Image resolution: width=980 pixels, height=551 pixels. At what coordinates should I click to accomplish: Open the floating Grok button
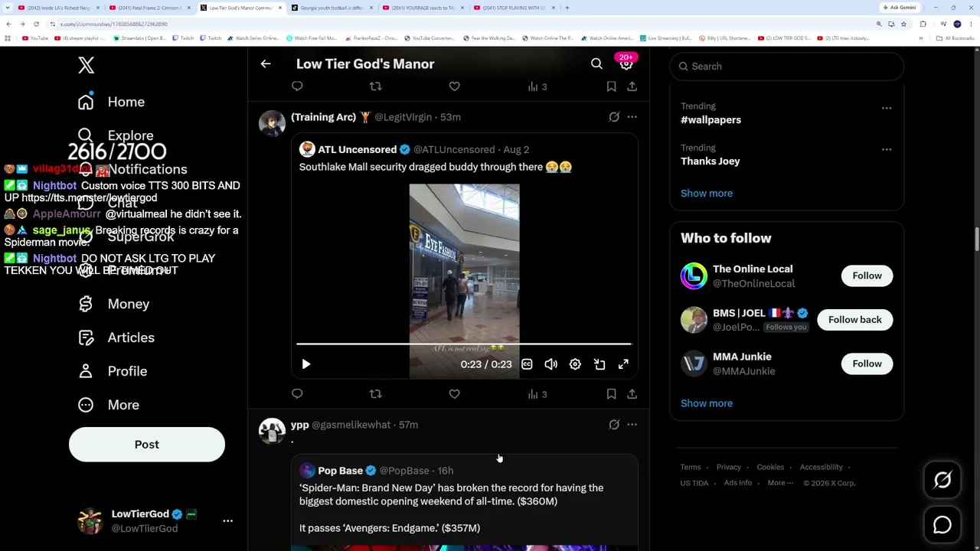click(942, 481)
